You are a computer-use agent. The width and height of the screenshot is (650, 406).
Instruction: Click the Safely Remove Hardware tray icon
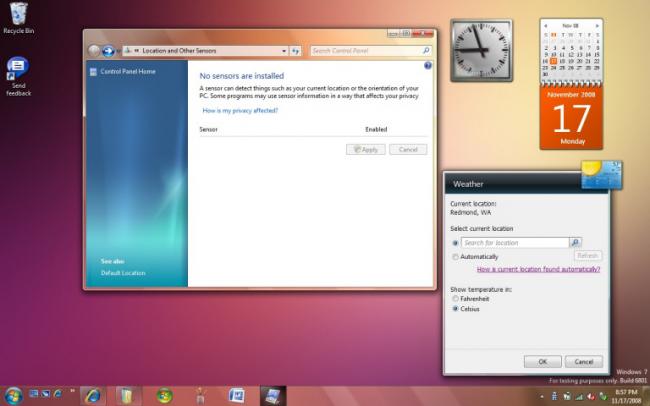603,397
